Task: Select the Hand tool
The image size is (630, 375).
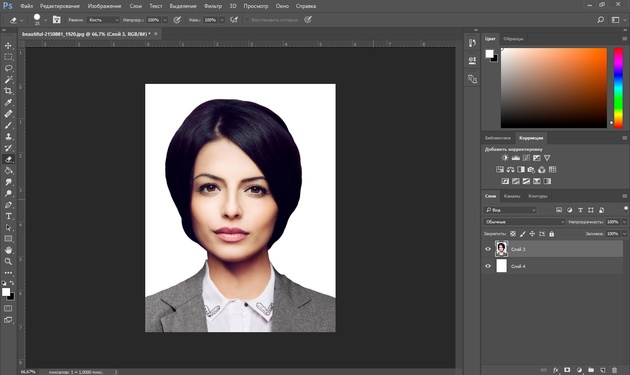Action: pyautogui.click(x=8, y=250)
